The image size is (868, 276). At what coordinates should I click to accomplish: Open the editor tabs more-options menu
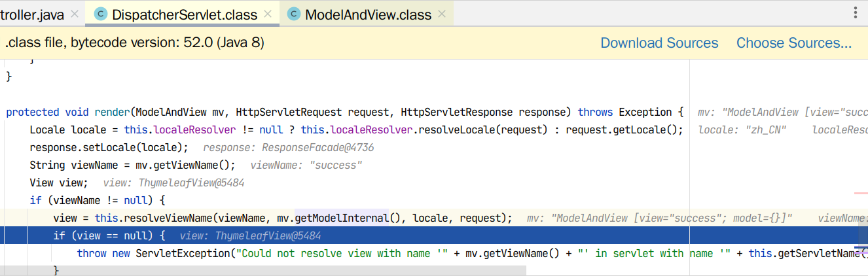(x=856, y=13)
